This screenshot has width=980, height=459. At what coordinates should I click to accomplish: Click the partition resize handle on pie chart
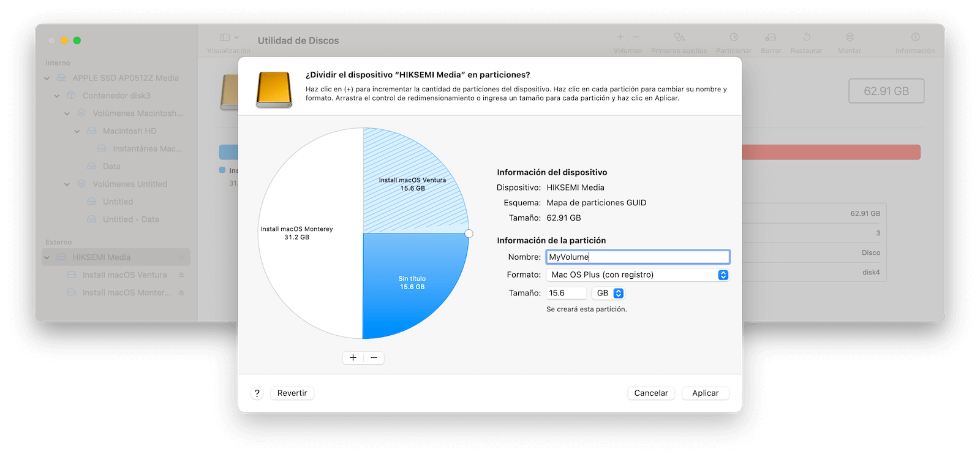(x=469, y=233)
